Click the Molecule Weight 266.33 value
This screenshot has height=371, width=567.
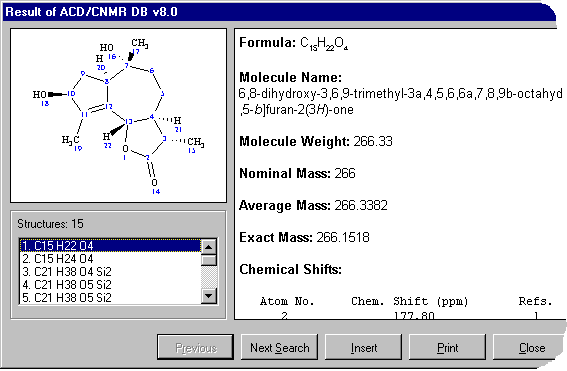coord(373,141)
